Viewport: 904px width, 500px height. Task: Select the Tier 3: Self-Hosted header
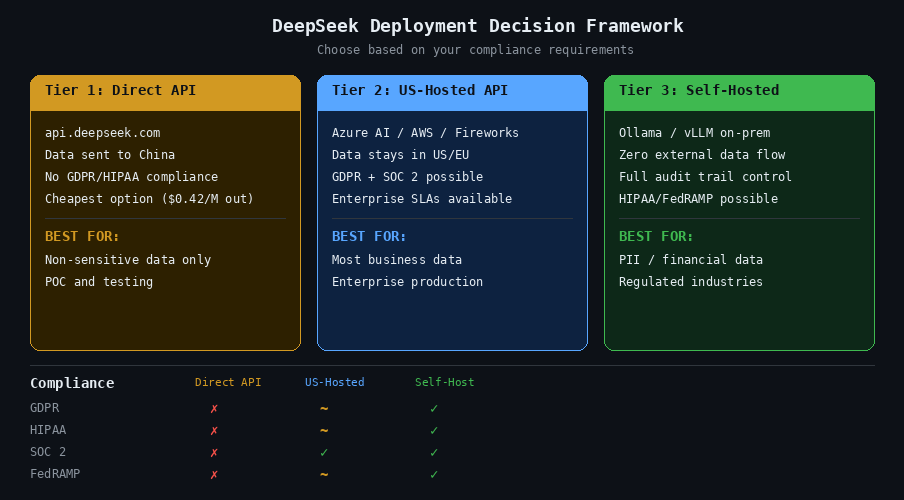(x=739, y=93)
